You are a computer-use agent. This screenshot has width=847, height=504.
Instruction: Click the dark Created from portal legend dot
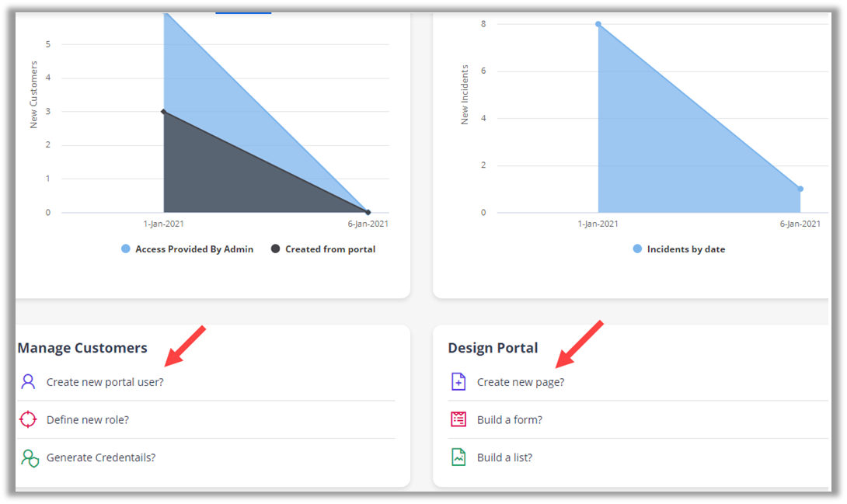click(x=275, y=249)
